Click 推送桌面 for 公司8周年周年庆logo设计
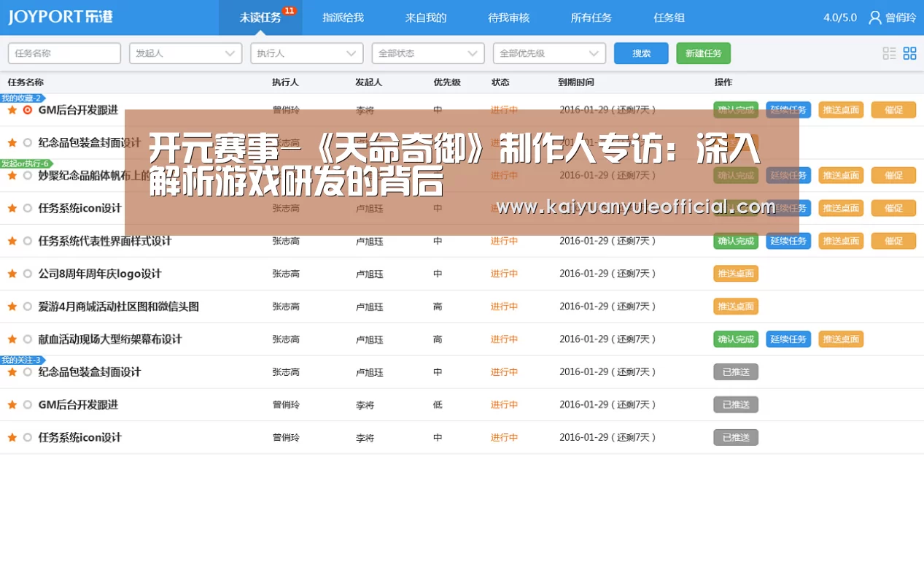This screenshot has height=578, width=924. [736, 274]
